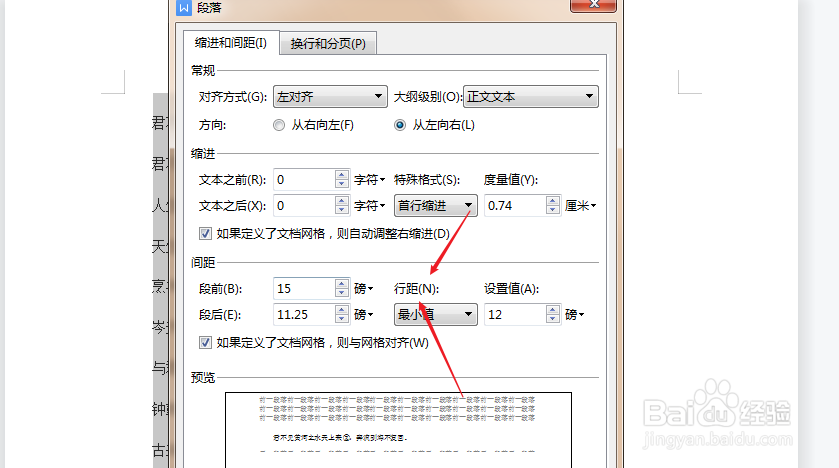Switch to the 换行和分页(P) tab

(328, 43)
